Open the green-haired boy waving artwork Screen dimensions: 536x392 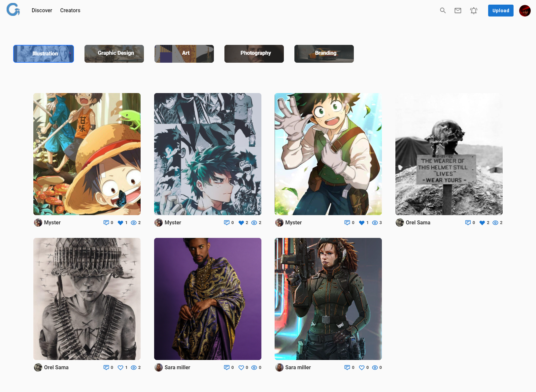point(328,154)
